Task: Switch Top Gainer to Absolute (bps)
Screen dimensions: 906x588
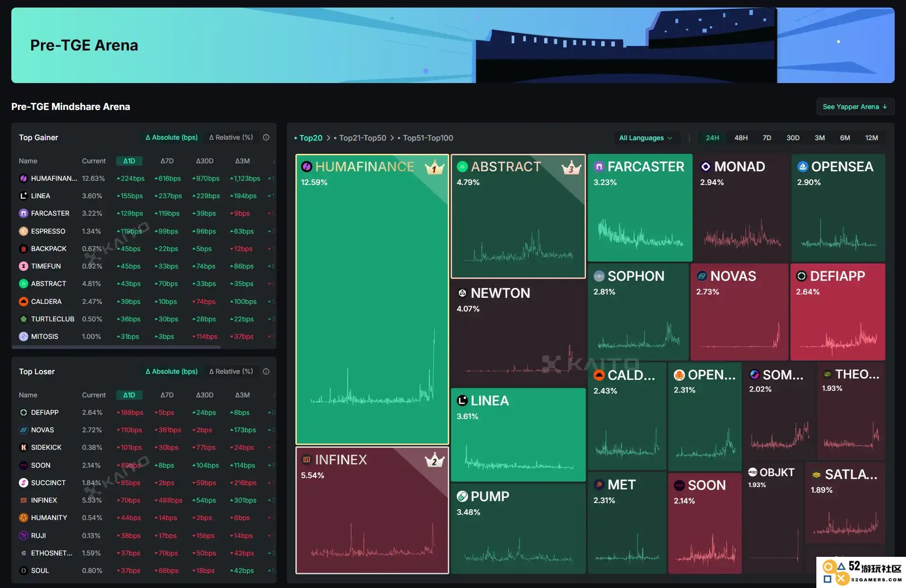Action: pos(172,137)
